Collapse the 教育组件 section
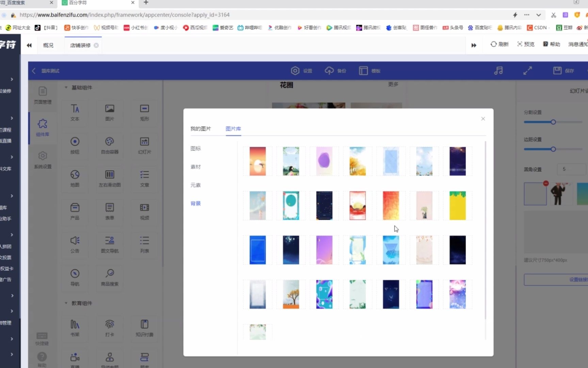The image size is (588, 368). (x=66, y=303)
